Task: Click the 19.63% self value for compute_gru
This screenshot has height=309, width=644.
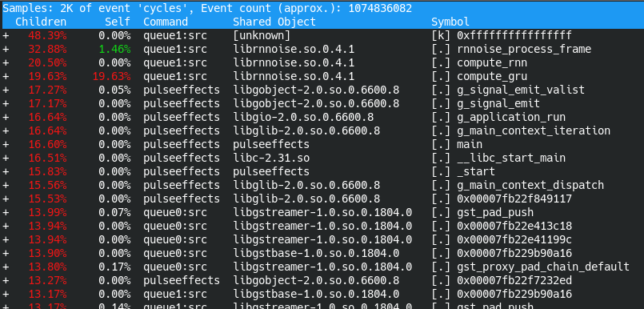Action: point(111,76)
